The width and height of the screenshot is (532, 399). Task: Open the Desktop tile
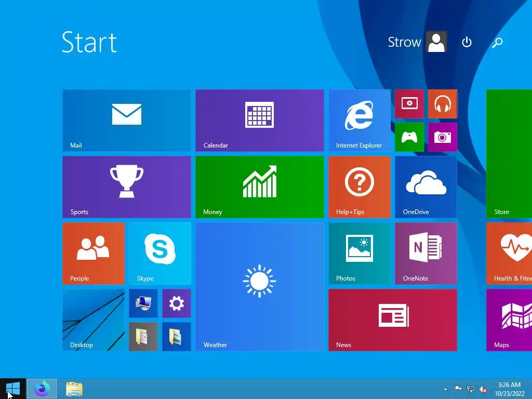point(94,320)
